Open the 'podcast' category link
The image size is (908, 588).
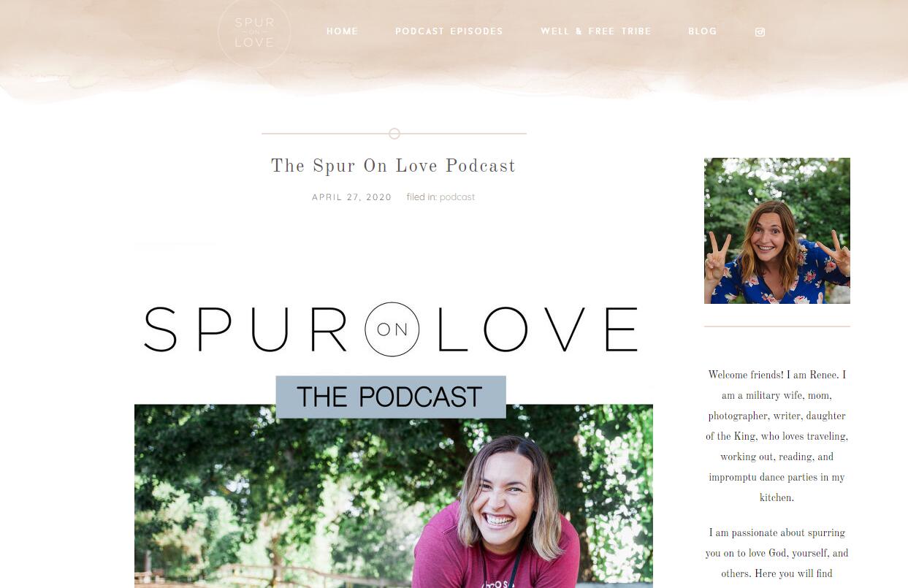pos(457,197)
